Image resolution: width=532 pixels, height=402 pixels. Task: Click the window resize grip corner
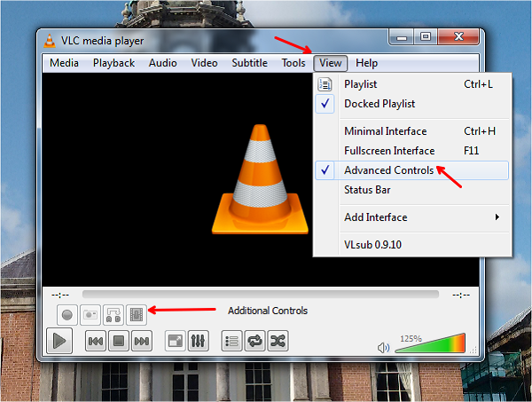[x=473, y=350]
